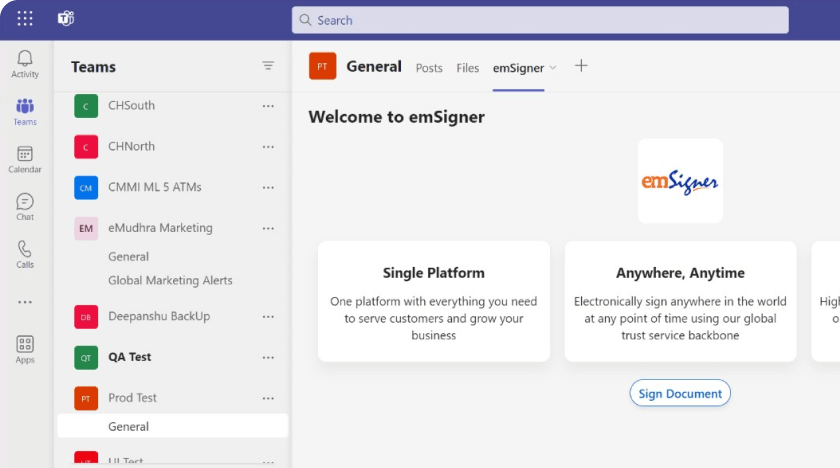The image size is (840, 468).
Task: Click the Sign Document button
Action: click(680, 393)
